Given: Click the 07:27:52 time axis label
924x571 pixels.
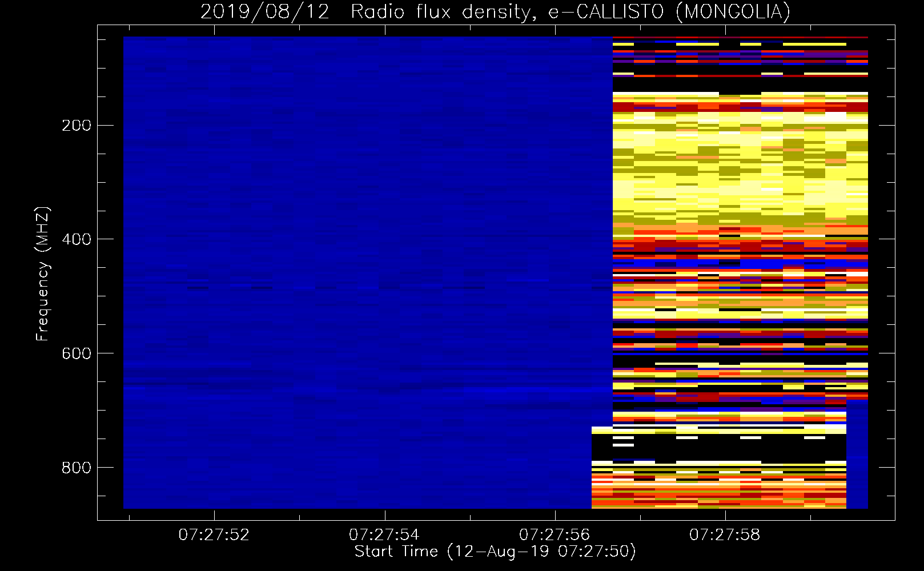Looking at the screenshot, I should coord(214,535).
